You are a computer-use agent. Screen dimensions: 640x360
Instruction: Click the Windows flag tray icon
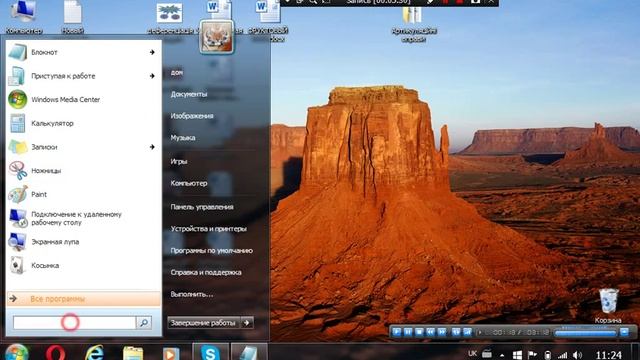[517, 355]
